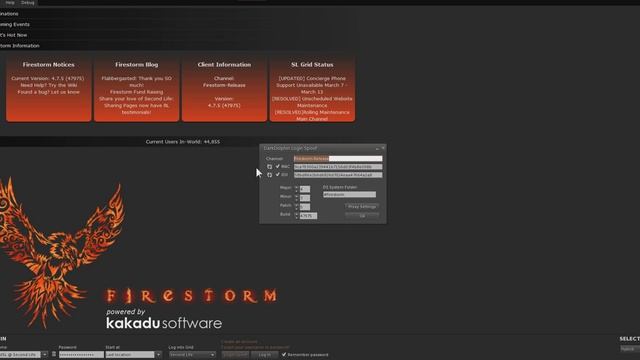640x360 pixels.
Task: Click the MAC address input field
Action: [338, 167]
